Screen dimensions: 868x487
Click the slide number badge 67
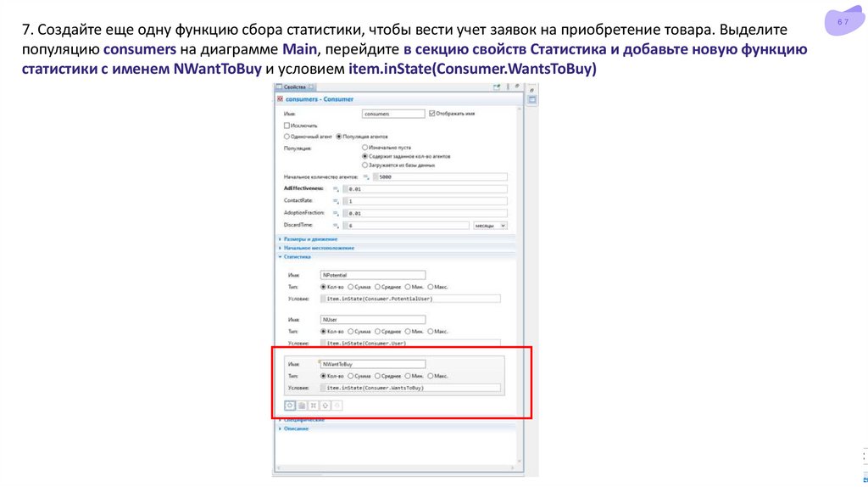843,22
